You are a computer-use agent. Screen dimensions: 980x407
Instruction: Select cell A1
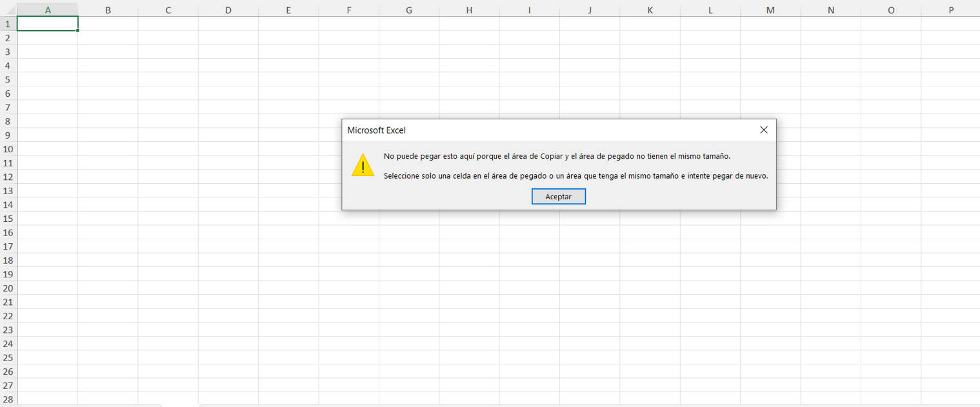click(47, 23)
